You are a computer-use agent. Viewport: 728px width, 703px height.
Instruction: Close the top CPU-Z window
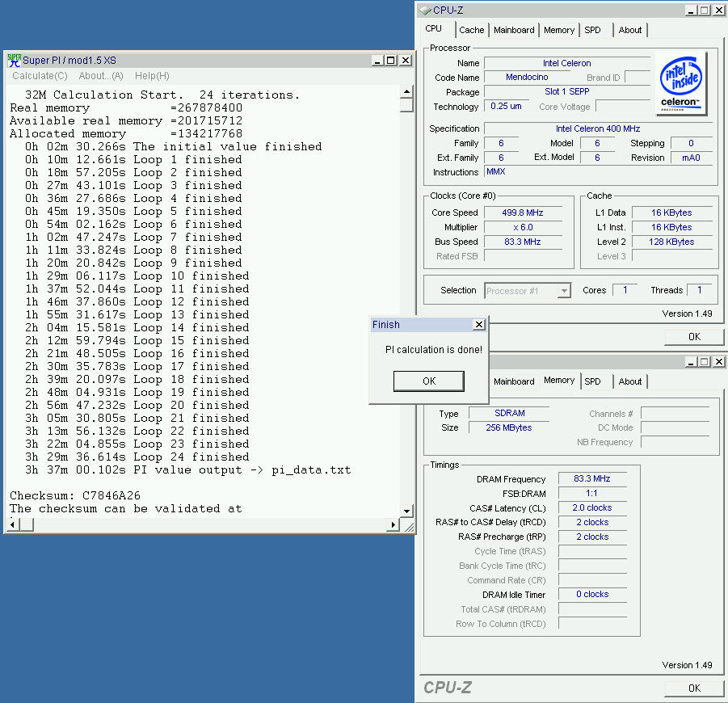point(719,11)
